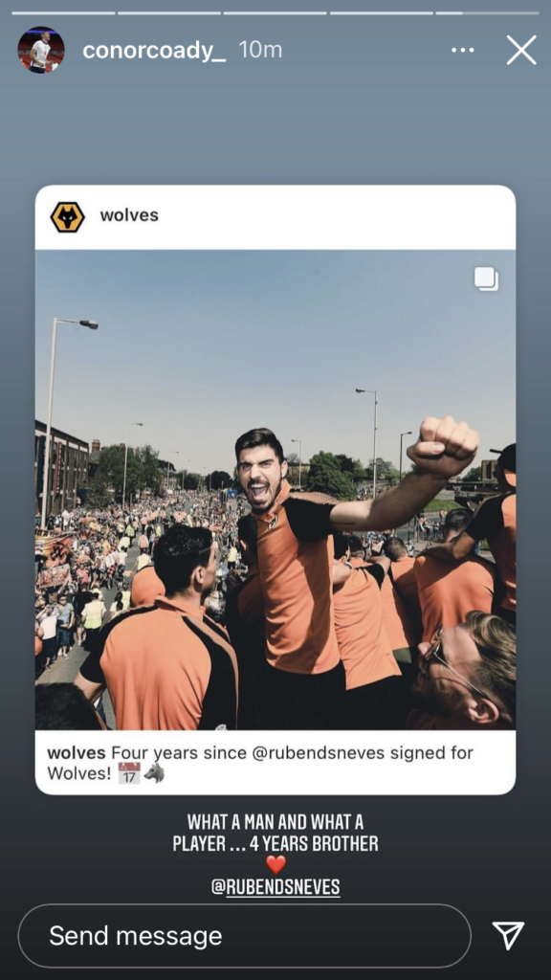
Task: Tap the 'WHAT A MAN AND WHAT A PLAYER' text
Action: 275,834
